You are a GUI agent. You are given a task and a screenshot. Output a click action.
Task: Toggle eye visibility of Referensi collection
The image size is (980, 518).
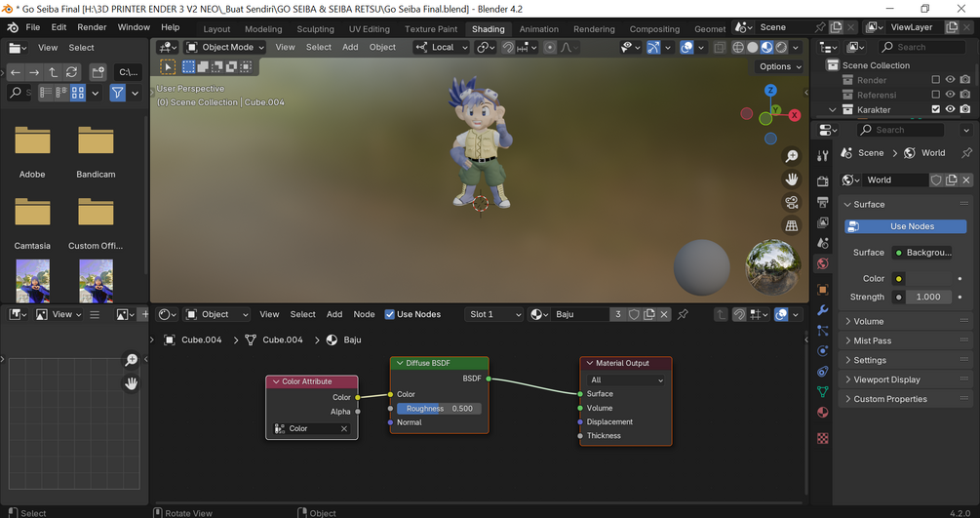950,95
